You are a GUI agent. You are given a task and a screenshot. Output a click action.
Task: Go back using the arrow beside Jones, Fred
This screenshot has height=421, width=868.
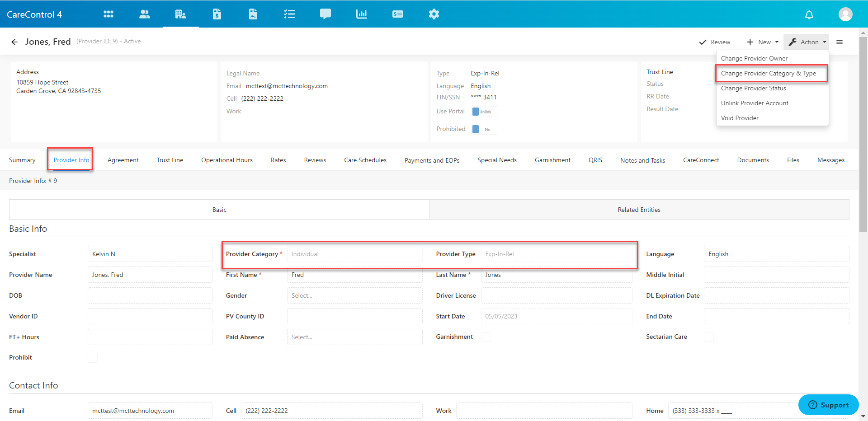[x=14, y=42]
